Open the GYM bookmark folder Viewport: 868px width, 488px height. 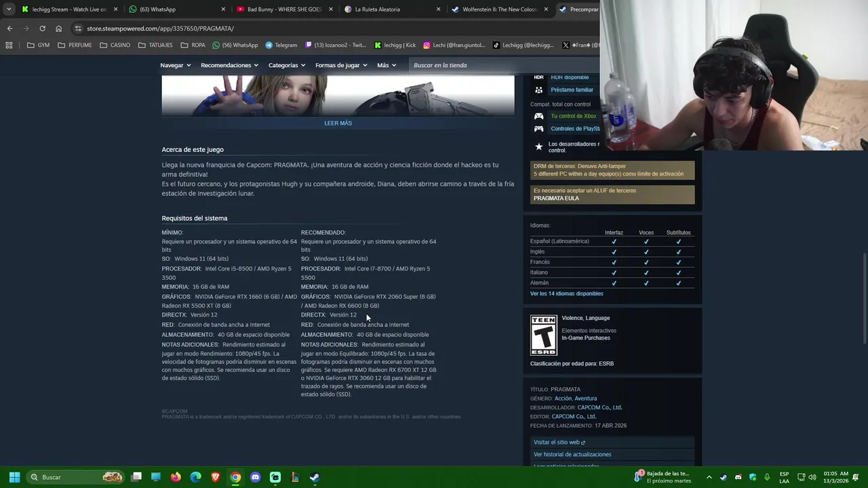(38, 45)
